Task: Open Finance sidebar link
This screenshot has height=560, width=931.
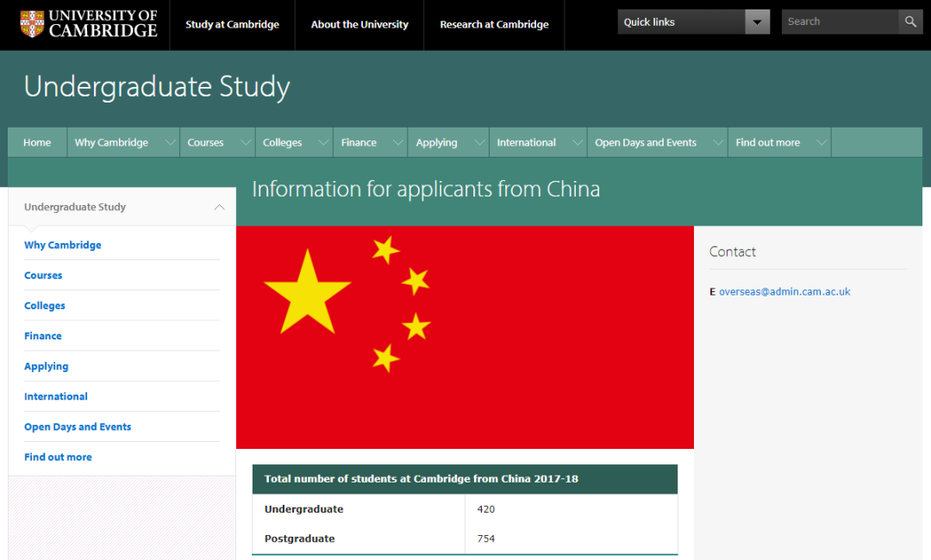Action: tap(43, 336)
